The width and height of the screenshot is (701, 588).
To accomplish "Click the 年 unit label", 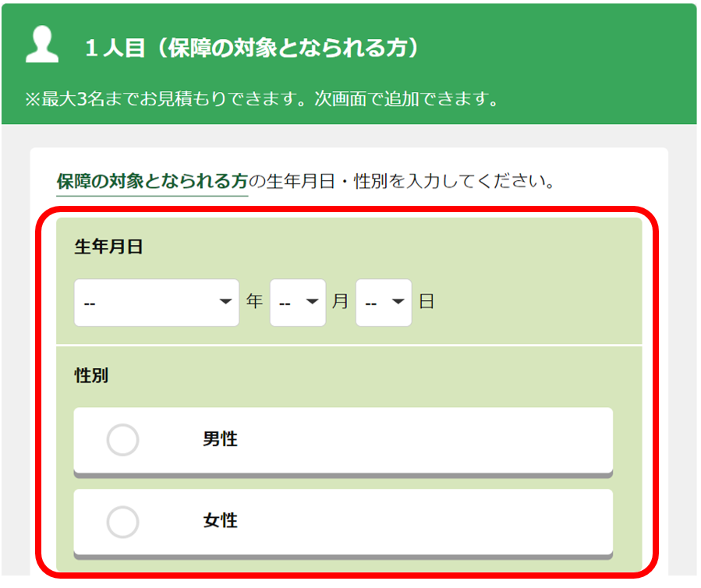I will 254,302.
